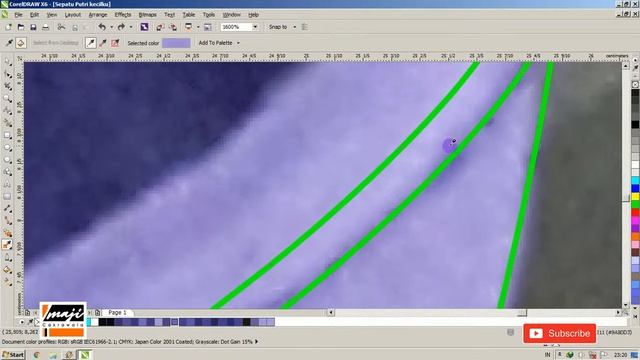Open the Outline pen flyout tool
The height and width of the screenshot is (360, 640).
7,258
